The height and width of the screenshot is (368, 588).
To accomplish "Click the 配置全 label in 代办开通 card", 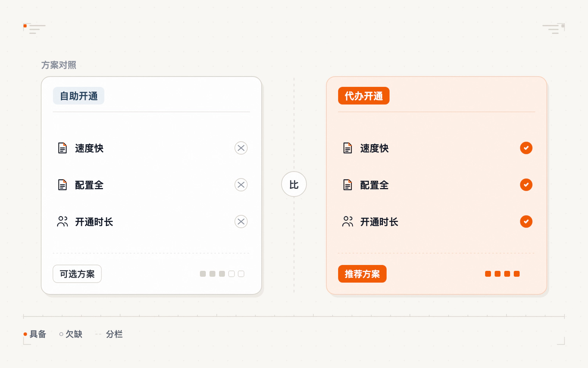I will pyautogui.click(x=374, y=185).
